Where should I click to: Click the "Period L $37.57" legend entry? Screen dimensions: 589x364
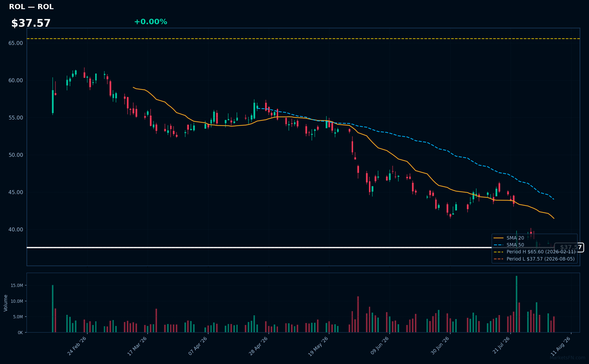pos(534,259)
